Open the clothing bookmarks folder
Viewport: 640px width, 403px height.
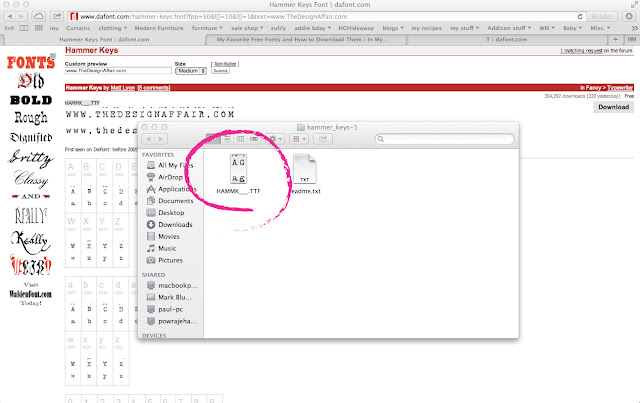113,28
